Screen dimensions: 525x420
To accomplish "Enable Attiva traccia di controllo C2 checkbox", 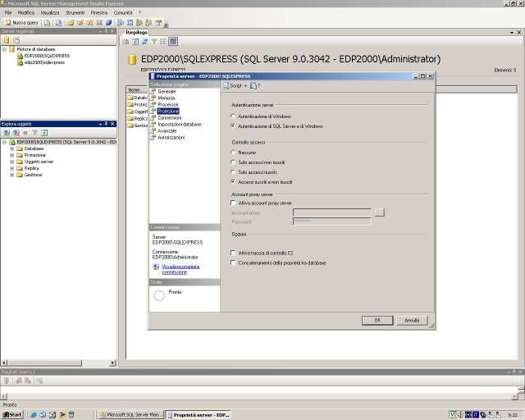I will (233, 253).
